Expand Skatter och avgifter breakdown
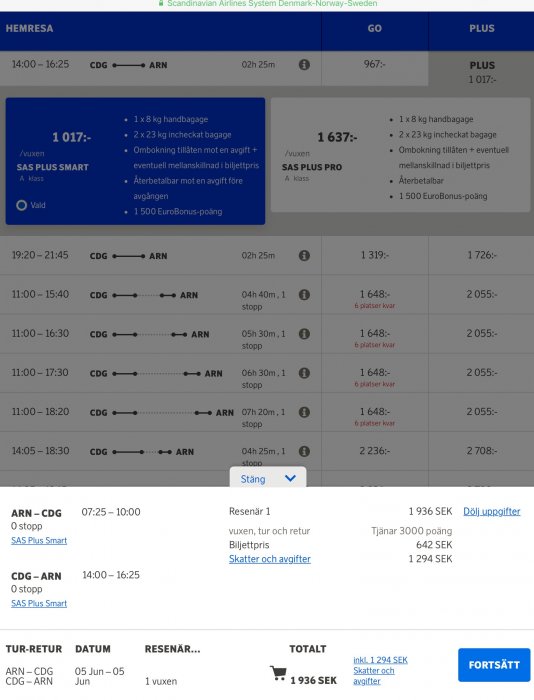 (x=270, y=559)
